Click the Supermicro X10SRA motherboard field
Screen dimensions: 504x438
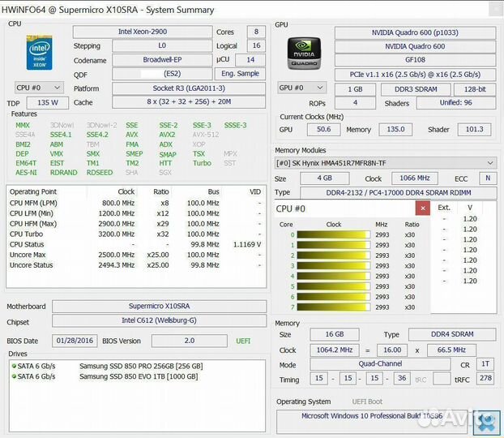[159, 306]
